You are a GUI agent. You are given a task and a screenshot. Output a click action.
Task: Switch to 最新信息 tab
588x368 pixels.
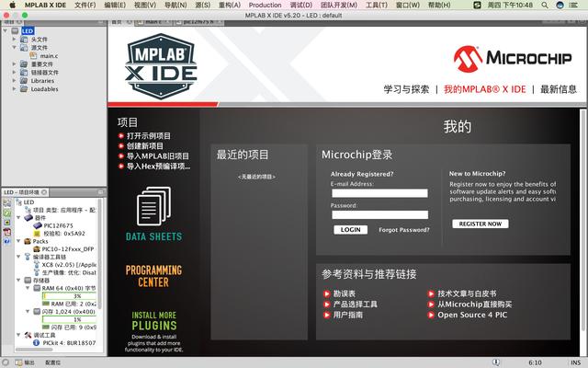[559, 89]
